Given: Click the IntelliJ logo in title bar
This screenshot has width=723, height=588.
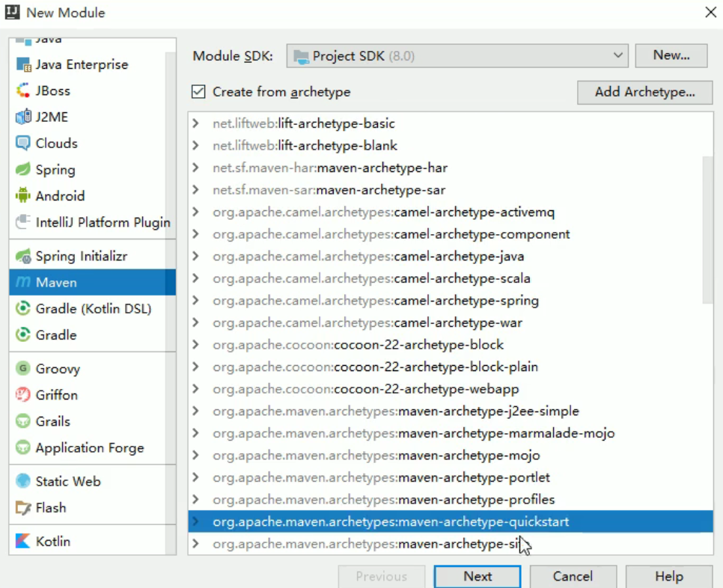Looking at the screenshot, I should [x=13, y=13].
